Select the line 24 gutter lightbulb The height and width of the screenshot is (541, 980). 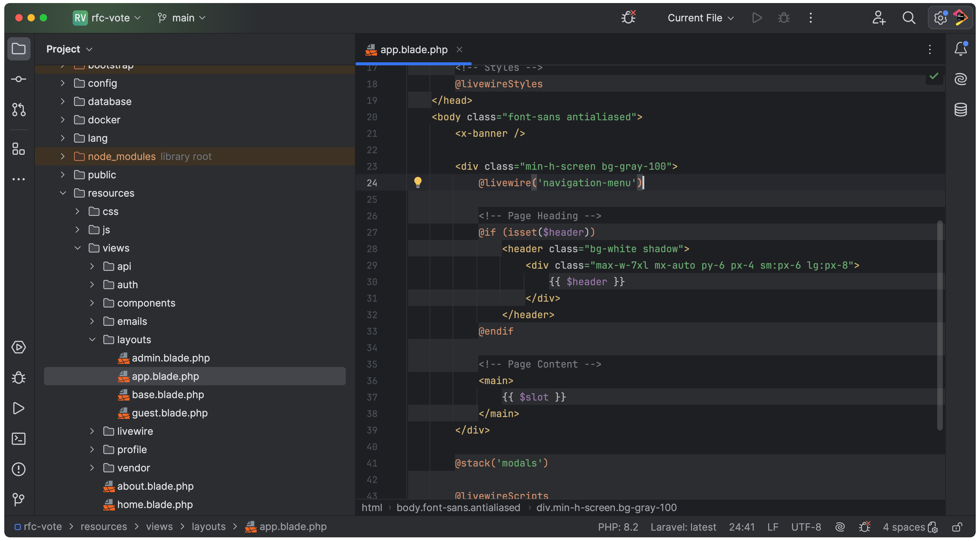click(x=417, y=182)
